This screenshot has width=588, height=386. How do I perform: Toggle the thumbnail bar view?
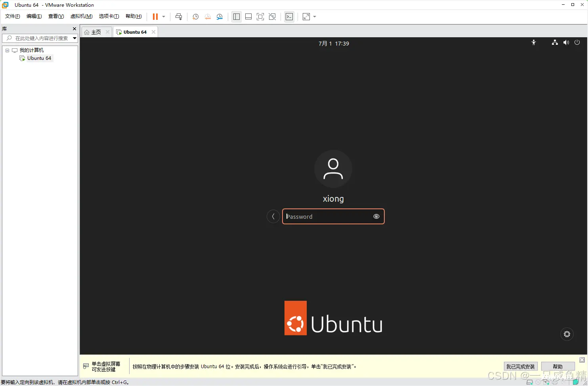pos(248,17)
